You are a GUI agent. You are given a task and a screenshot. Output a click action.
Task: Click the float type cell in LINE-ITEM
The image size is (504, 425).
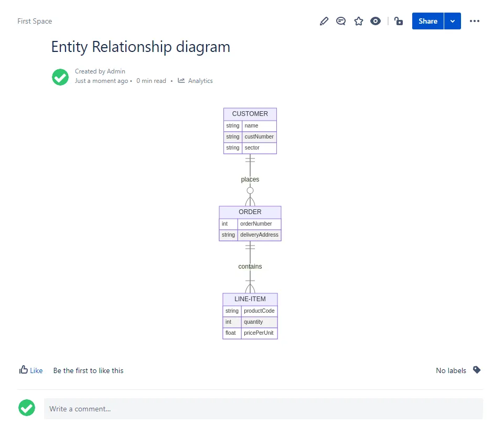point(232,333)
